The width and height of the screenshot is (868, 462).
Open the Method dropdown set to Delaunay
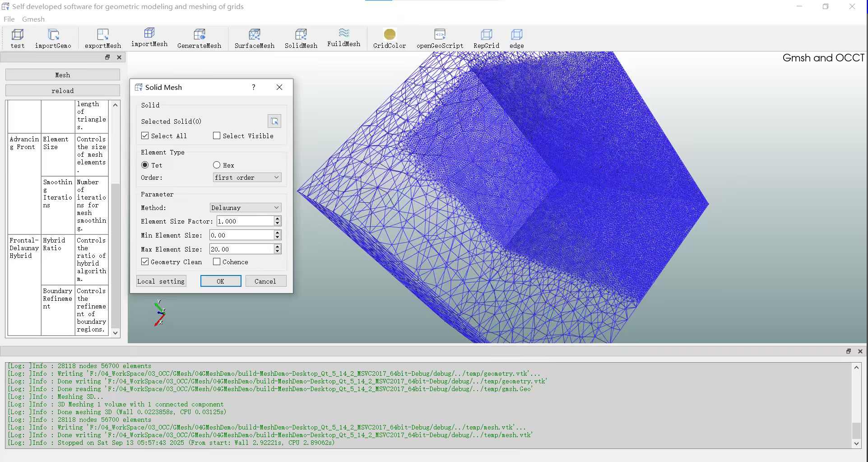pos(246,208)
